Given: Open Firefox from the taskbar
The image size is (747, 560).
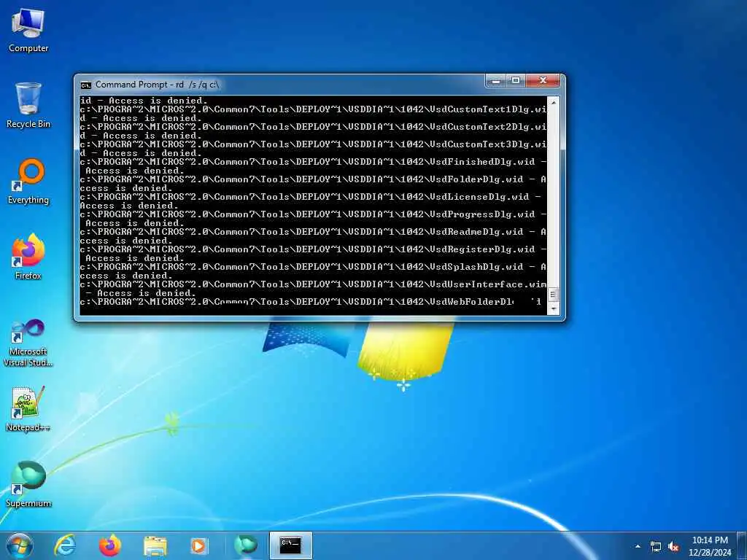Looking at the screenshot, I should pos(110,545).
